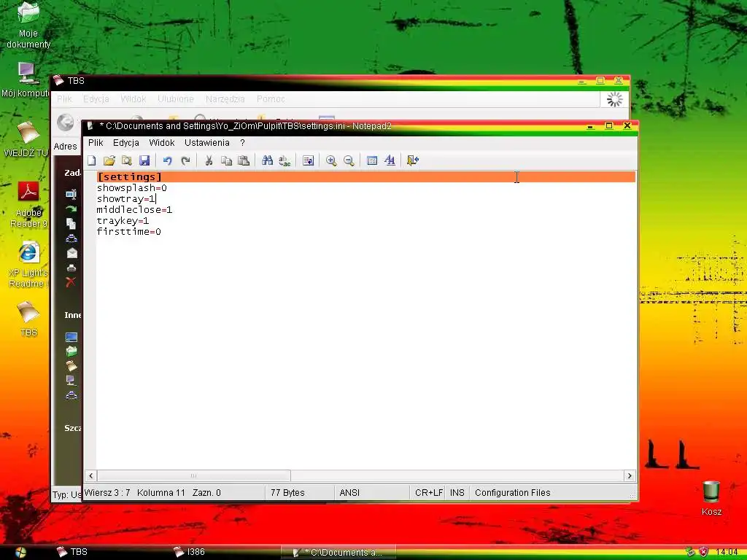Click the red X delete task icon
747x560 pixels.
point(71,282)
